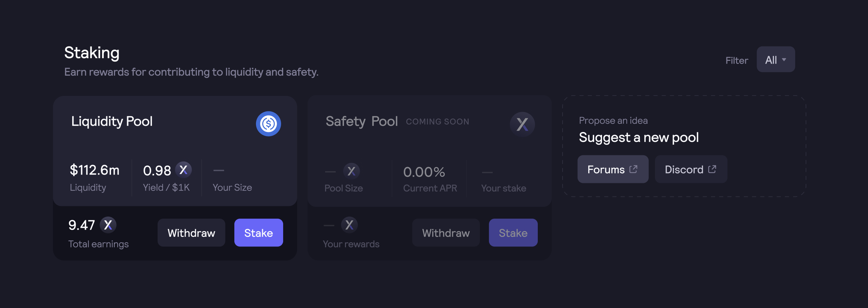The image size is (868, 308).
Task: Select the Liquidity Pool title
Action: coord(112,122)
